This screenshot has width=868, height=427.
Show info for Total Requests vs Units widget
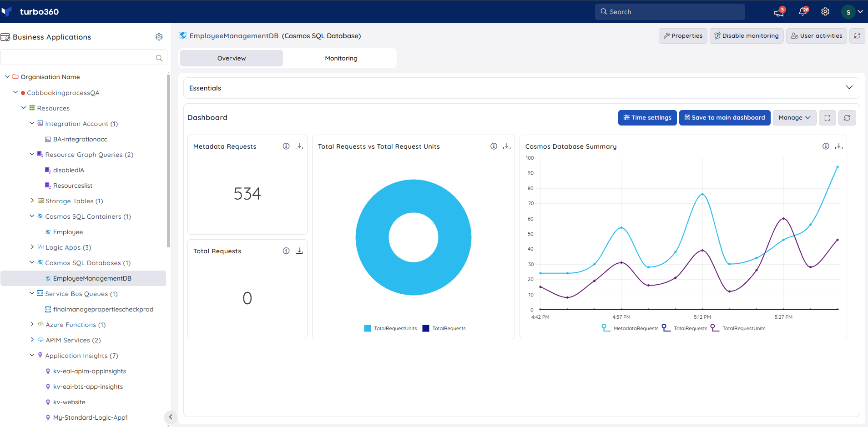click(x=494, y=146)
